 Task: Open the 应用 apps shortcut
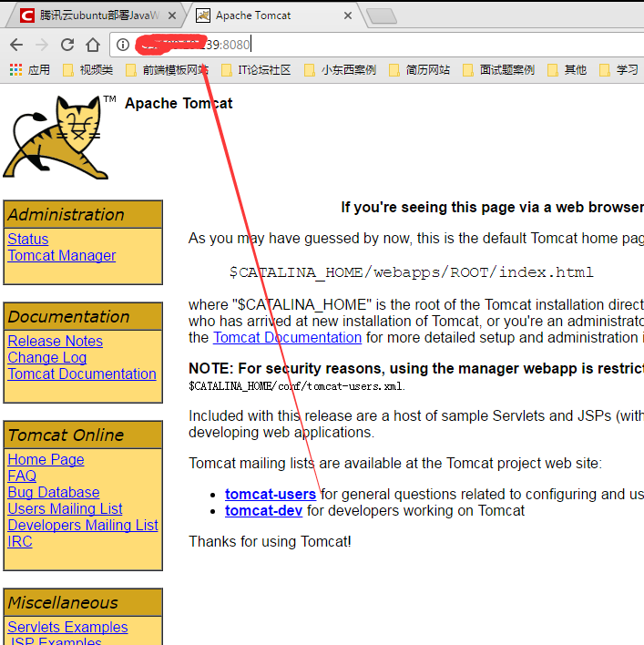pos(30,70)
